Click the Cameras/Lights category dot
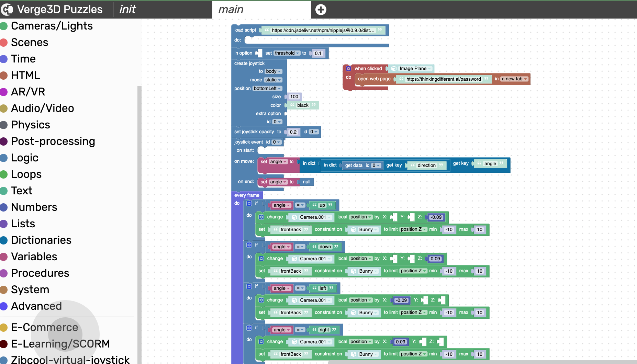 [x=4, y=26]
